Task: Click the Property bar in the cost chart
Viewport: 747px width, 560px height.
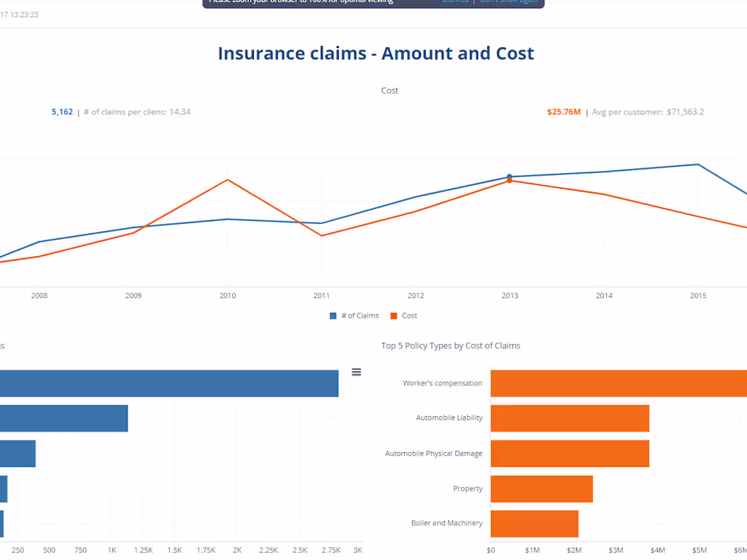Action: [542, 489]
